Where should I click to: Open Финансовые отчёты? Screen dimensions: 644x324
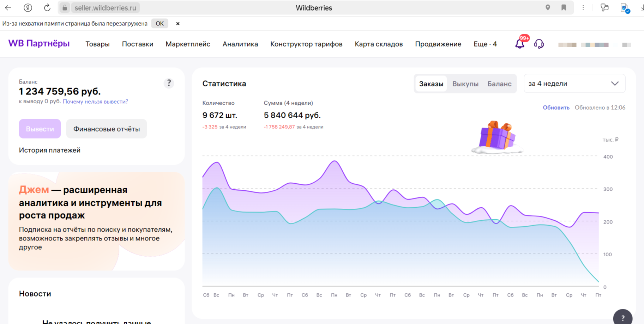click(x=106, y=128)
